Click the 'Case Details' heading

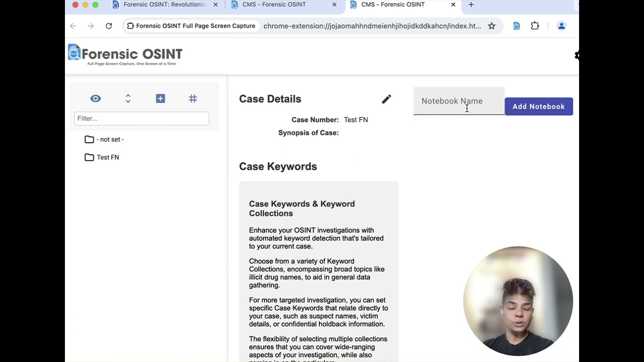(270, 99)
